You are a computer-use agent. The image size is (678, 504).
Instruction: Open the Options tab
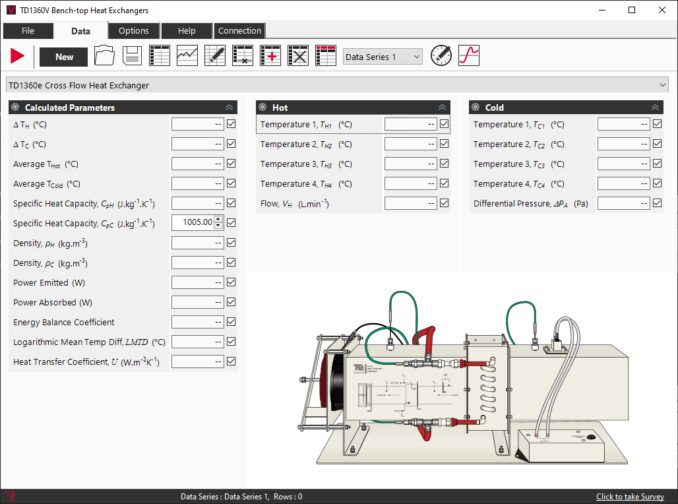pos(134,31)
